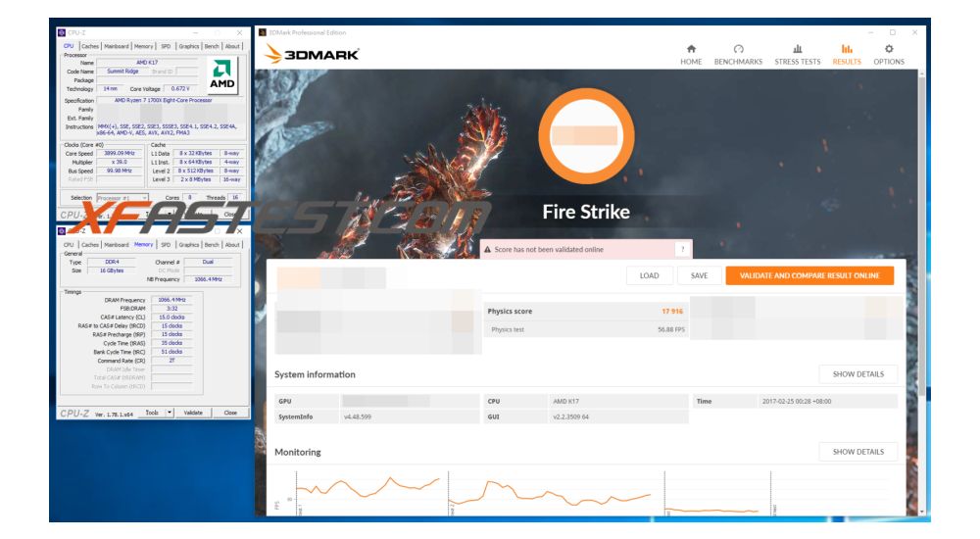Switch to the SPD tab in the lower CPU-Z window
The image size is (980, 539).
(166, 245)
